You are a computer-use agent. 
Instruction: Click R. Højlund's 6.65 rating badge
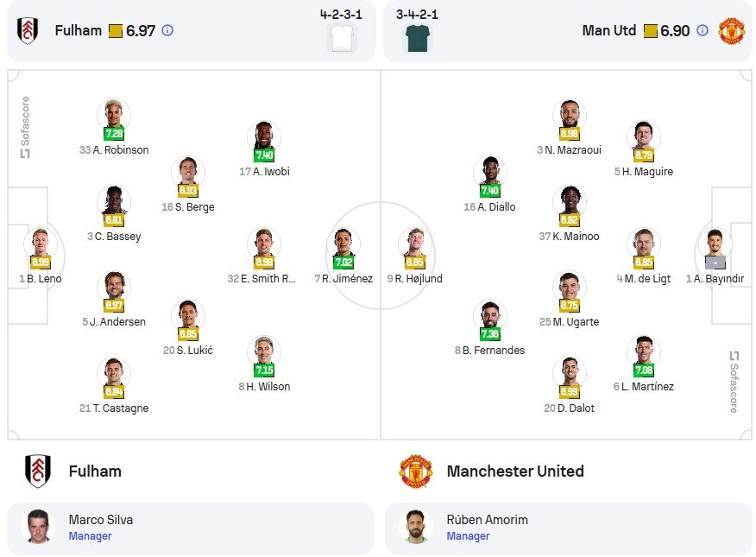pyautogui.click(x=414, y=263)
